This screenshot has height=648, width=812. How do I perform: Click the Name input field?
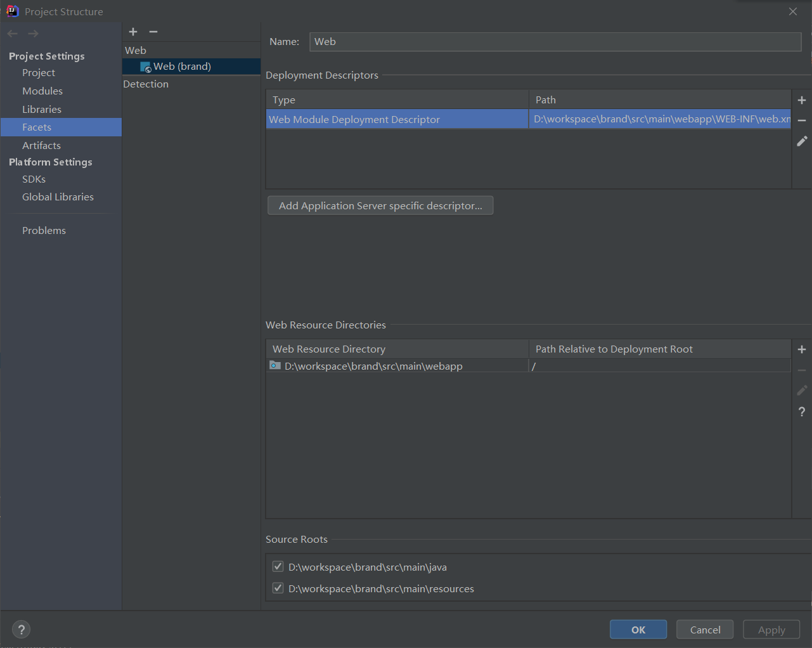[555, 42]
